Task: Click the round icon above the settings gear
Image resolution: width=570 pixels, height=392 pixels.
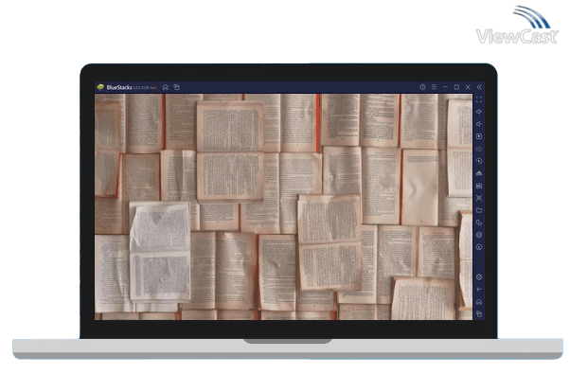Action: click(x=479, y=247)
